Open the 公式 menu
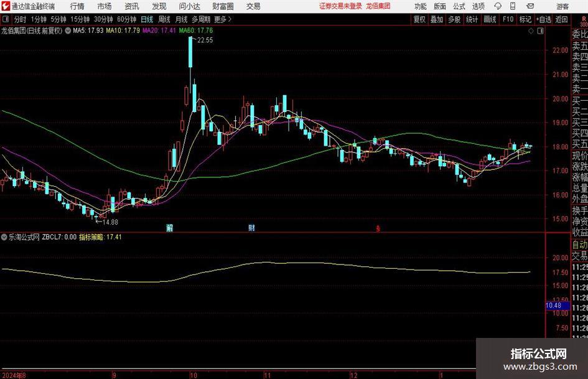 coord(459,6)
